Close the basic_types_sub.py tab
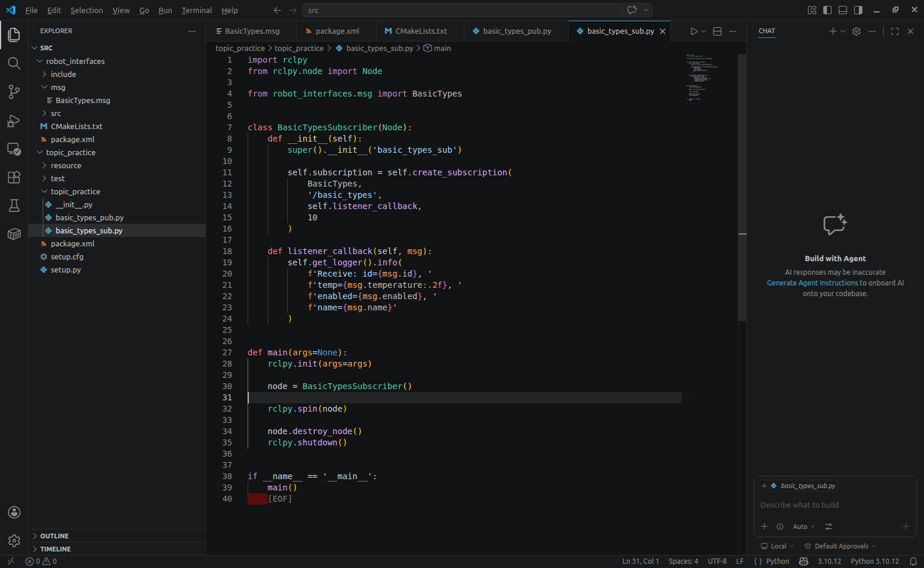924x568 pixels. [x=663, y=31]
